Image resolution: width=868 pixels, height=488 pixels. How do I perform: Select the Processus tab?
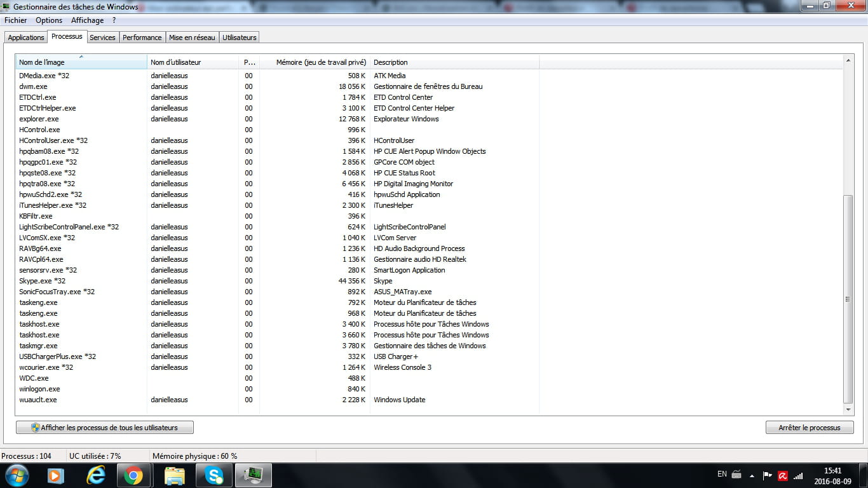tap(67, 36)
